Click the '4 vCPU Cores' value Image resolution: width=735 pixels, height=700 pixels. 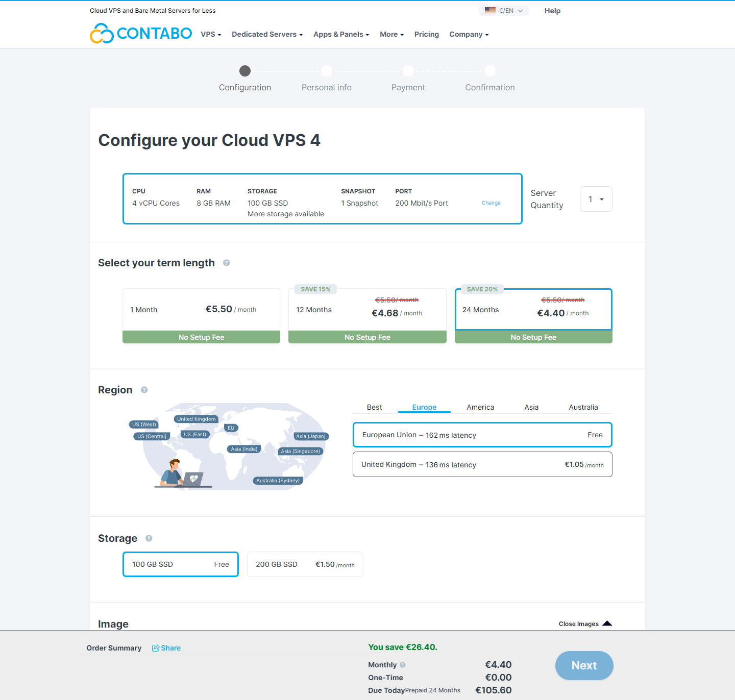coord(156,203)
